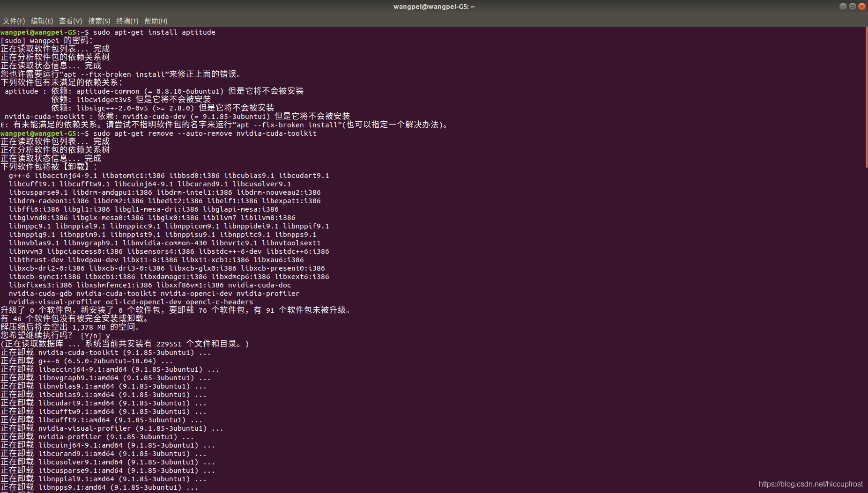Minimize the terminal window
This screenshot has height=493, width=868.
(x=843, y=7)
